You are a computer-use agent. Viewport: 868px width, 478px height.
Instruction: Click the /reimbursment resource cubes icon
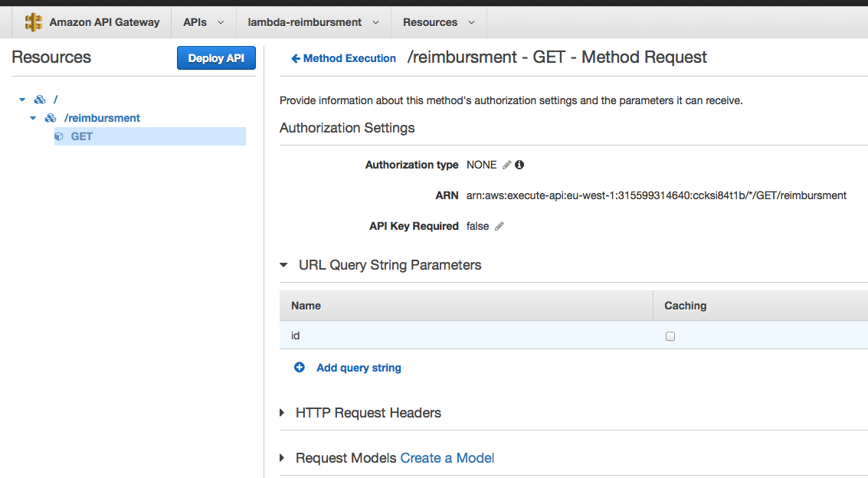(51, 118)
